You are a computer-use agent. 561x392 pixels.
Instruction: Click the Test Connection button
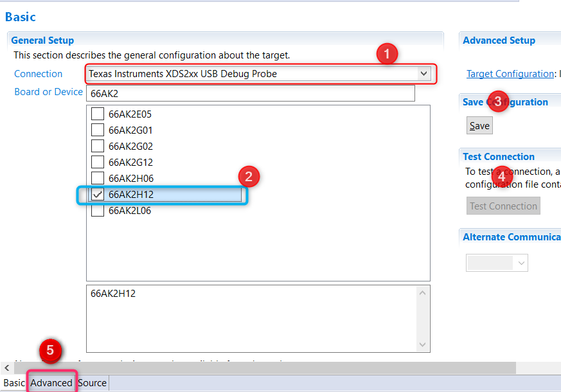[x=503, y=206]
